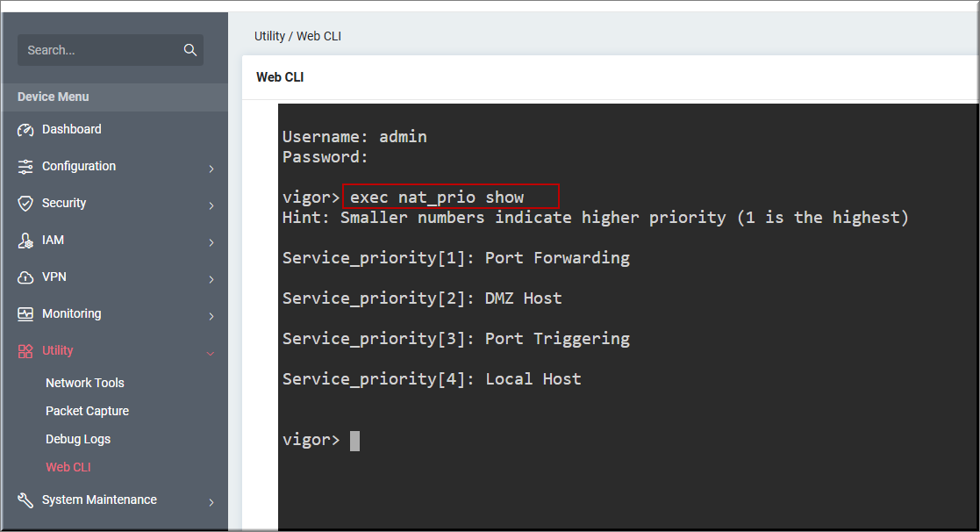
Task: Expand the Security menu chevron
Action: [x=211, y=205]
